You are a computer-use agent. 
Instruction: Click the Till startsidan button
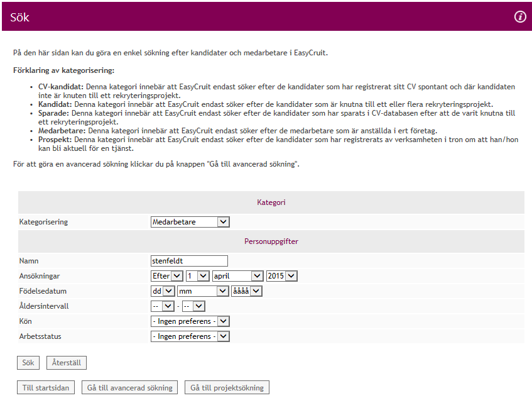click(x=46, y=387)
